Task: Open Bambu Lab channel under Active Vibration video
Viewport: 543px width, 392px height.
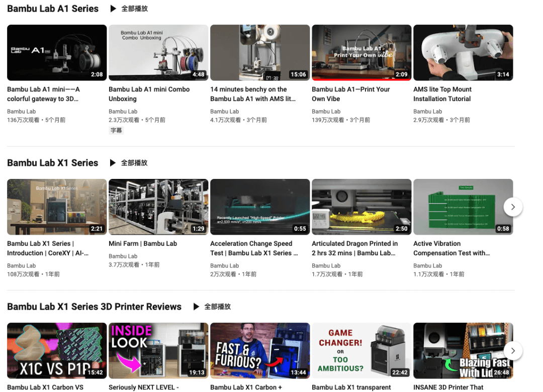Action: pos(428,265)
